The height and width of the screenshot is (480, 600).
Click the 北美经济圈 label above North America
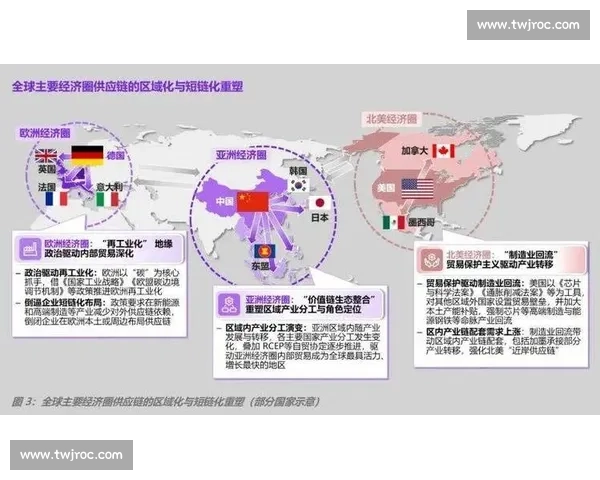coord(391,119)
